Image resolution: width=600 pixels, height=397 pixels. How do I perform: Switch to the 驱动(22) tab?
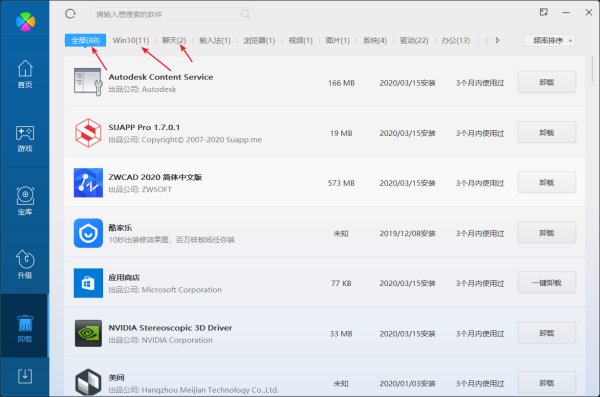click(414, 40)
